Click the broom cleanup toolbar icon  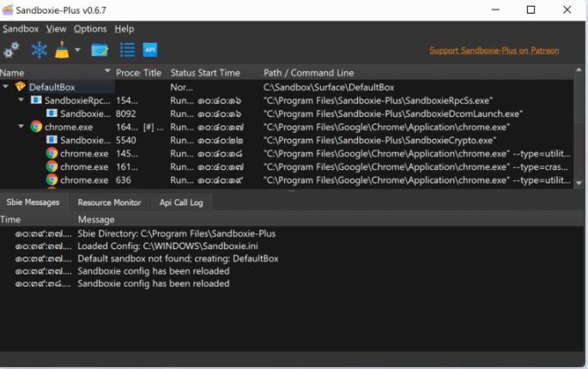click(62, 50)
